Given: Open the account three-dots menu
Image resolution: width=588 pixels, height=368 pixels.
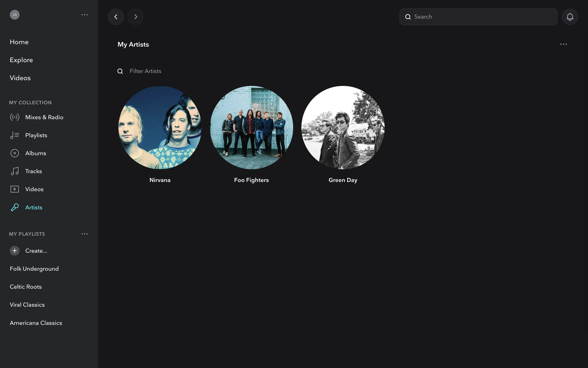Looking at the screenshot, I should click(85, 15).
